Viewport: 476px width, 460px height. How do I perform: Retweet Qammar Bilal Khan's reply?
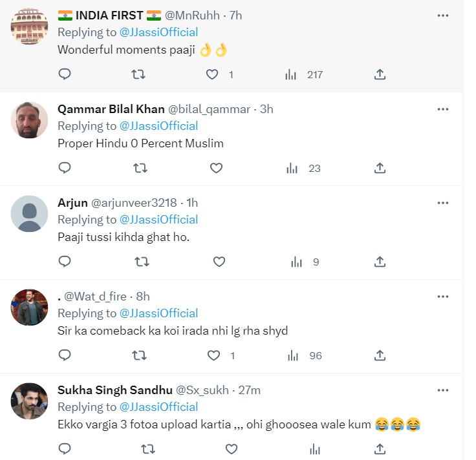(140, 169)
